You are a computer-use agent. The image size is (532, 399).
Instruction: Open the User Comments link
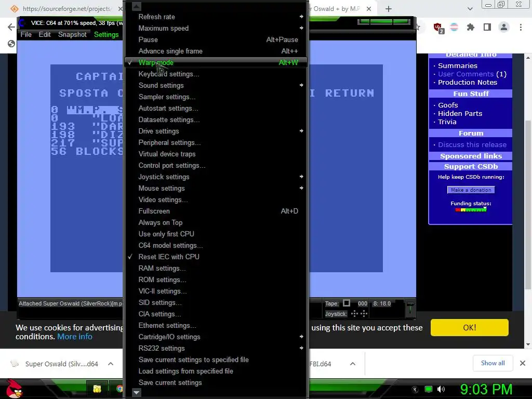(465, 74)
